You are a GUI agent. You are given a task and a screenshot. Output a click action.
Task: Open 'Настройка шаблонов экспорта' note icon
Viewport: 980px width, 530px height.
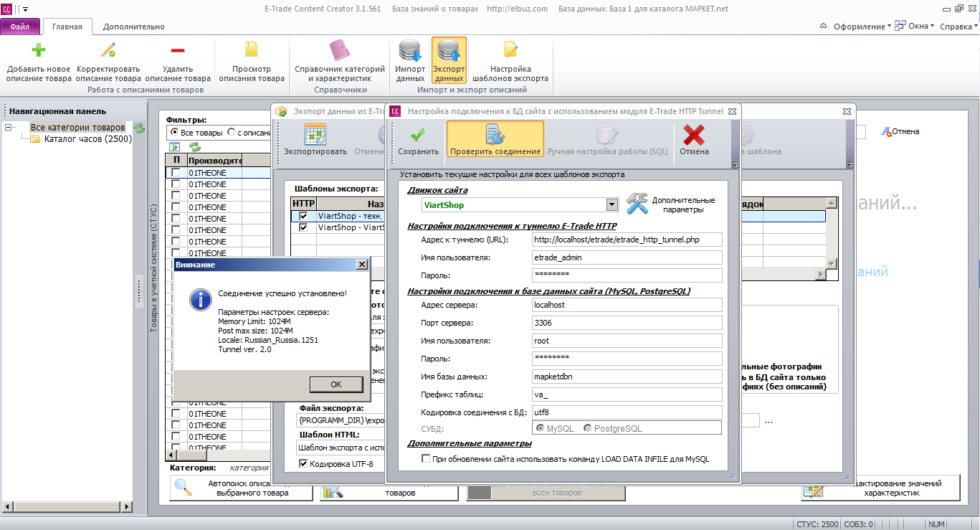click(x=510, y=49)
